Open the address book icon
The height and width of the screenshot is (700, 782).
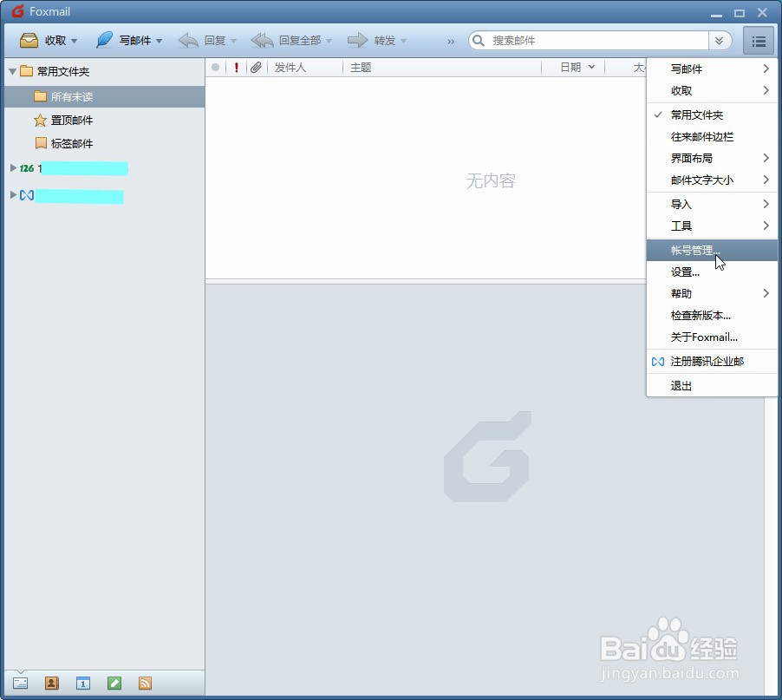(51, 683)
